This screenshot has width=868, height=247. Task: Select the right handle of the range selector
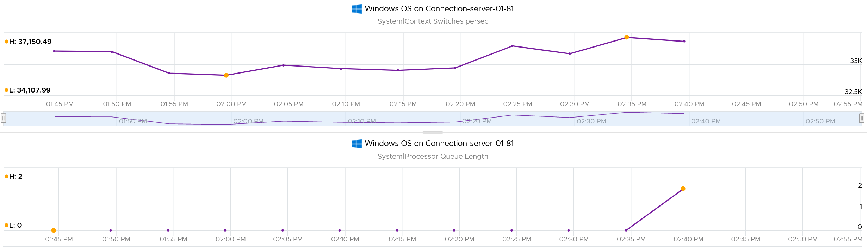[x=862, y=118]
